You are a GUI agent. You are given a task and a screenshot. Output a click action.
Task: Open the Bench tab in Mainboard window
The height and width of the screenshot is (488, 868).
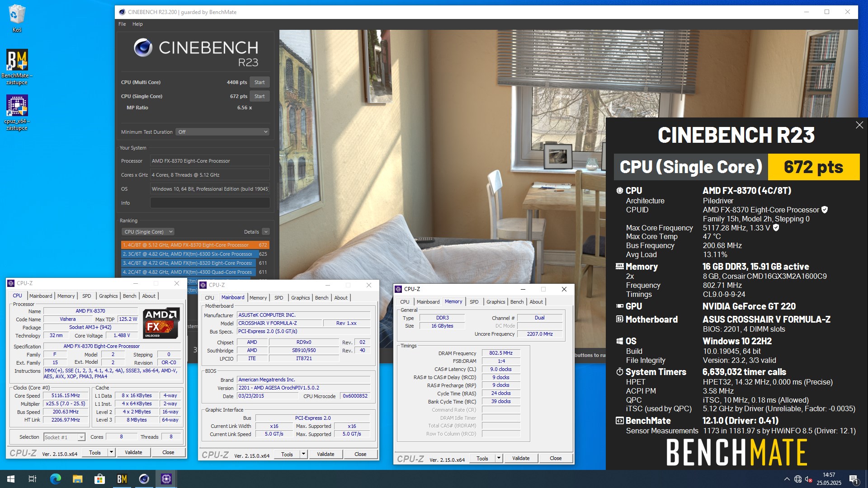(x=322, y=298)
